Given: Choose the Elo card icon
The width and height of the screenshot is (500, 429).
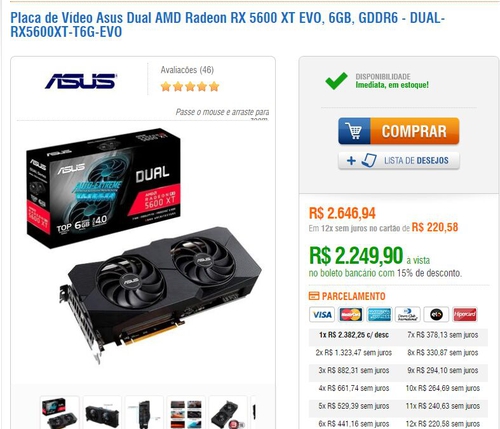Looking at the screenshot, I should coord(436,314).
